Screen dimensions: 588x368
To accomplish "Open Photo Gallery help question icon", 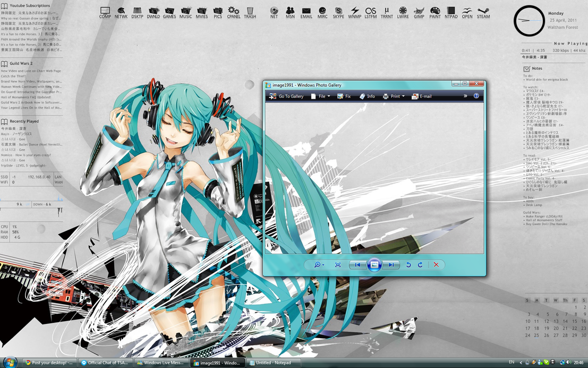I will [x=476, y=96].
